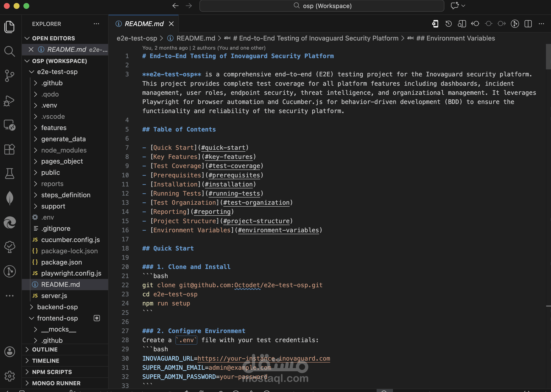Open the Testing flask view
The width and height of the screenshot is (551, 392).
tap(9, 174)
